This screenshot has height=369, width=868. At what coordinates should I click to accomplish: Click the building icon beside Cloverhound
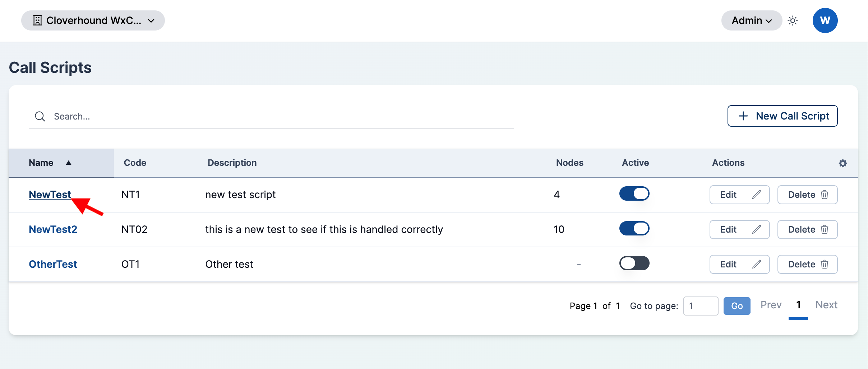(37, 20)
